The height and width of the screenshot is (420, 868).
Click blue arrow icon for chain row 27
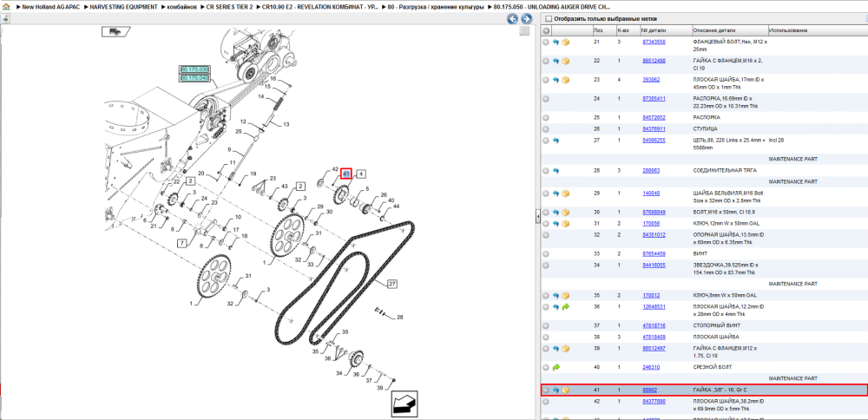pos(556,141)
